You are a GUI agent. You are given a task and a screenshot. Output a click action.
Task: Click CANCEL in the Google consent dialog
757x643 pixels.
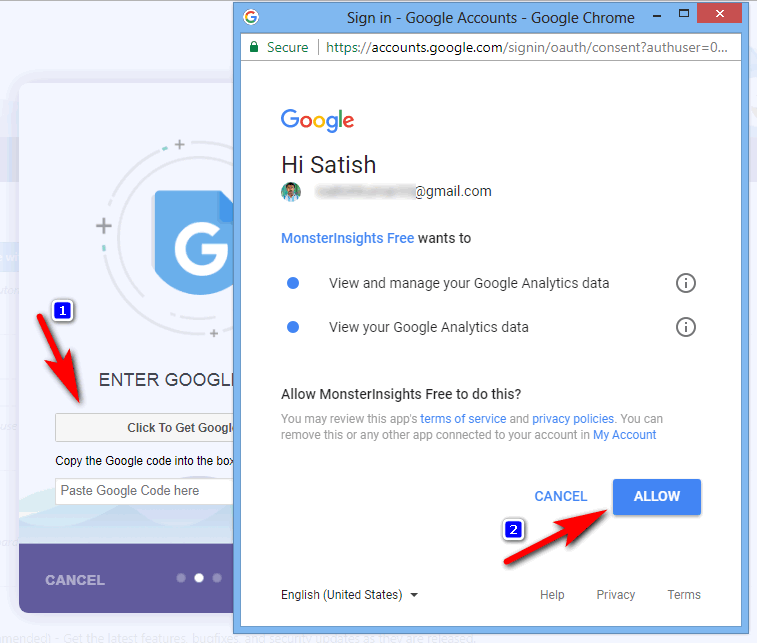[561, 496]
